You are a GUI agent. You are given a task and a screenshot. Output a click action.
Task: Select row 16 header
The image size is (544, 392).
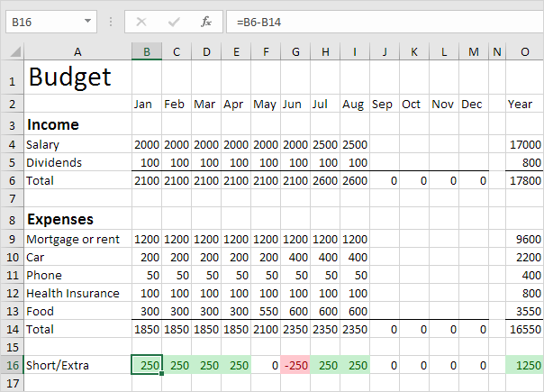click(x=13, y=364)
